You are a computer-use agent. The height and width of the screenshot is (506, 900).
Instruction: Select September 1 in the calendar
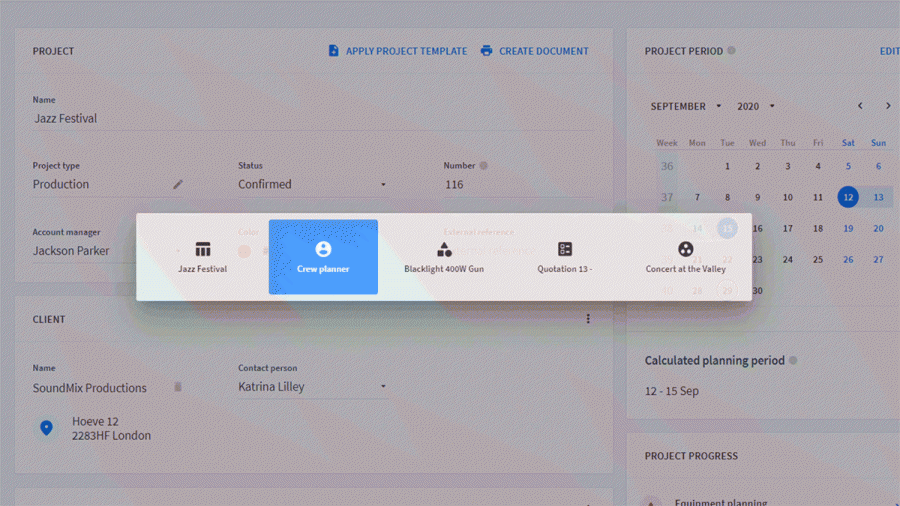[x=727, y=166]
